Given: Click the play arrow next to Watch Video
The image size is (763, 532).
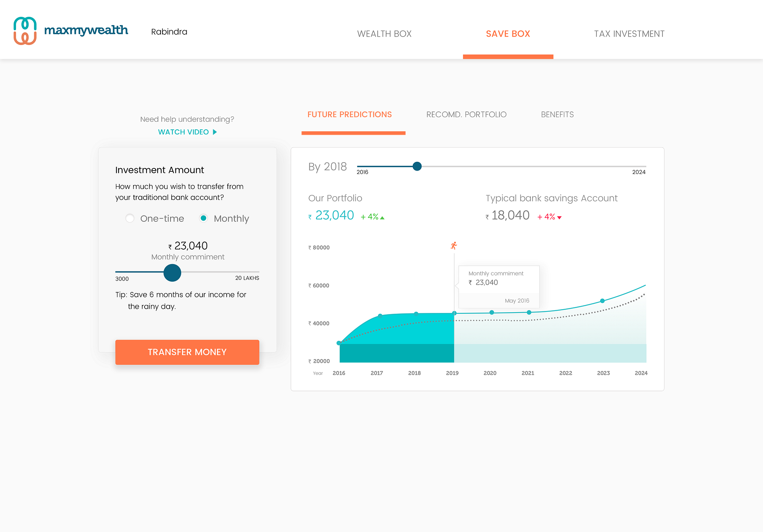Looking at the screenshot, I should click(214, 132).
